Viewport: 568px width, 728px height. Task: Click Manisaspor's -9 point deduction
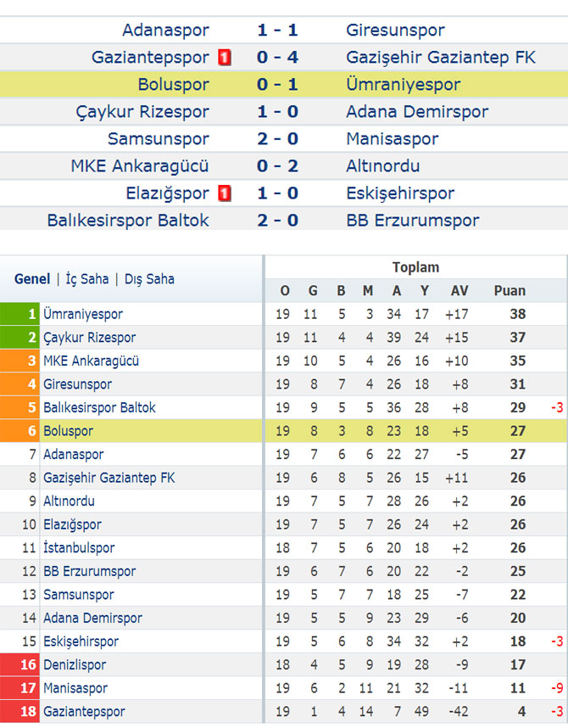click(x=557, y=688)
